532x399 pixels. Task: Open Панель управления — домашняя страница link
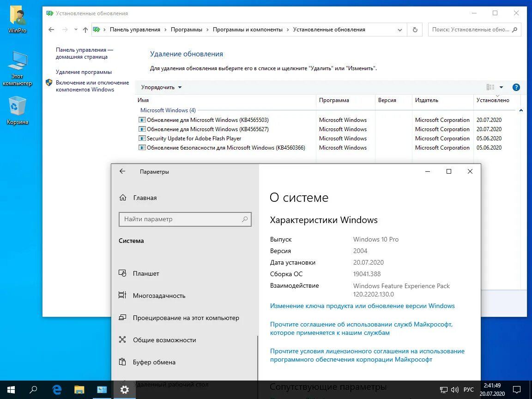[85, 53]
